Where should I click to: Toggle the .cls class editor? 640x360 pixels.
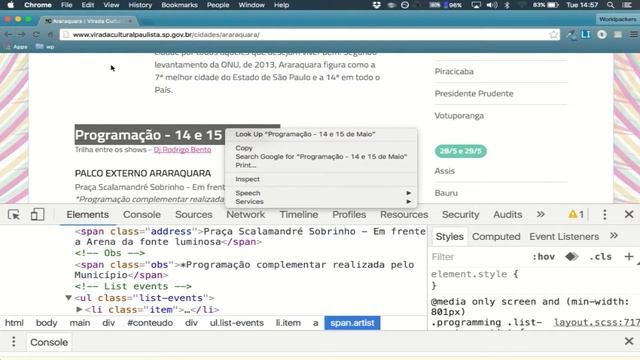pyautogui.click(x=600, y=257)
